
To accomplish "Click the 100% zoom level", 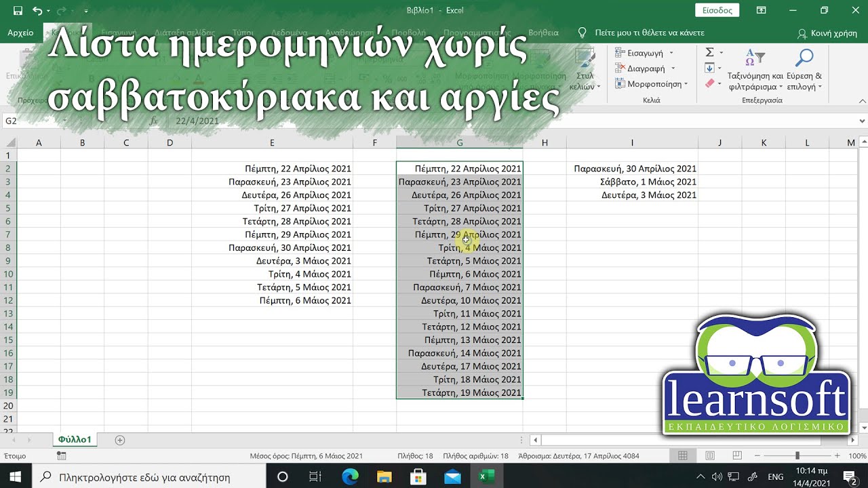I will click(x=856, y=456).
